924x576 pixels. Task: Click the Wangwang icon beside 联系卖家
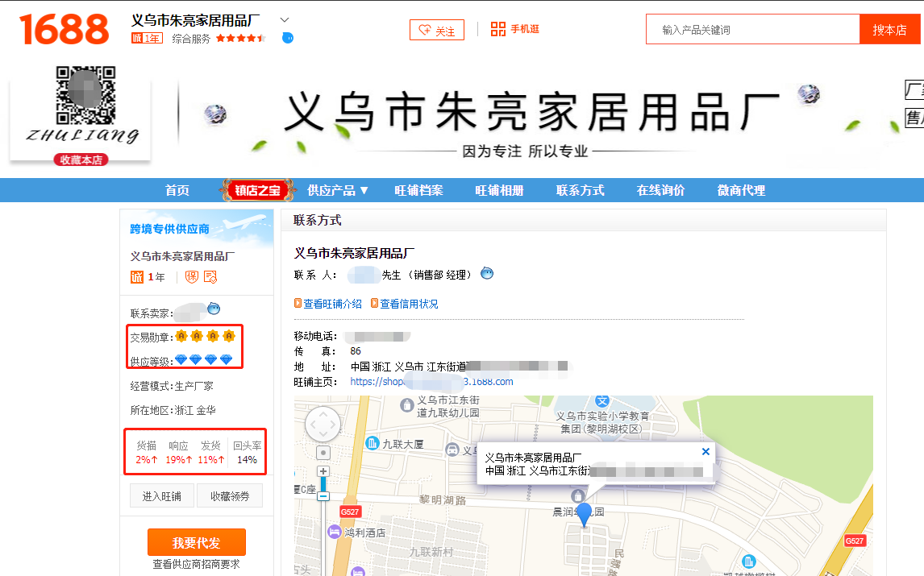pyautogui.click(x=214, y=308)
